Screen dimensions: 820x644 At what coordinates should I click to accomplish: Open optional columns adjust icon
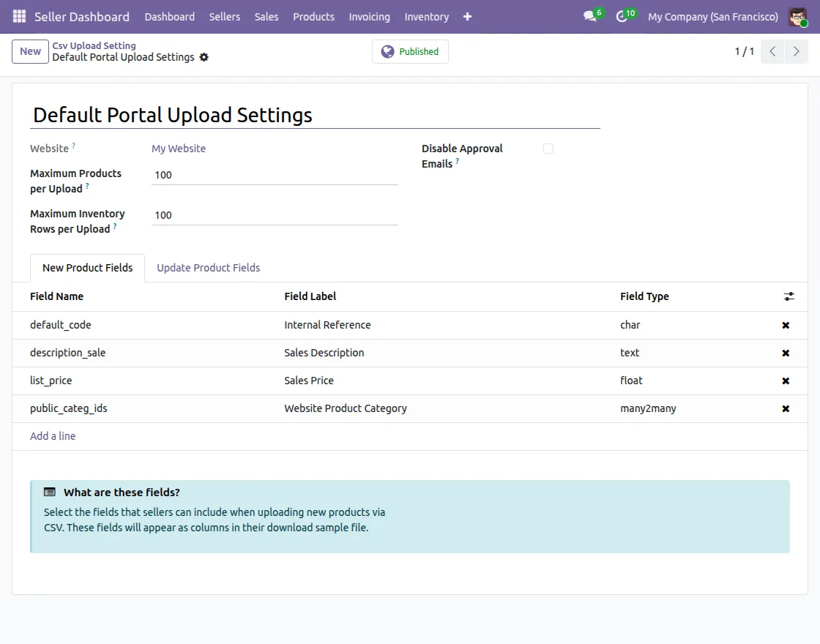[789, 296]
